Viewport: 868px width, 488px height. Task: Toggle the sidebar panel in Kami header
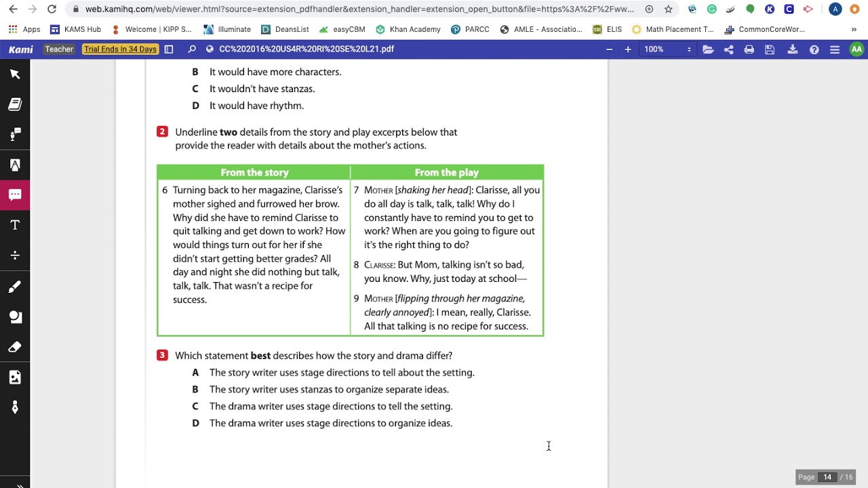169,49
